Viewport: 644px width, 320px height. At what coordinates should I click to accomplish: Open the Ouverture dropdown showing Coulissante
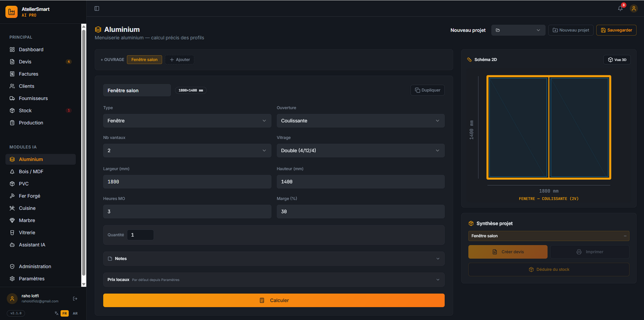click(360, 121)
